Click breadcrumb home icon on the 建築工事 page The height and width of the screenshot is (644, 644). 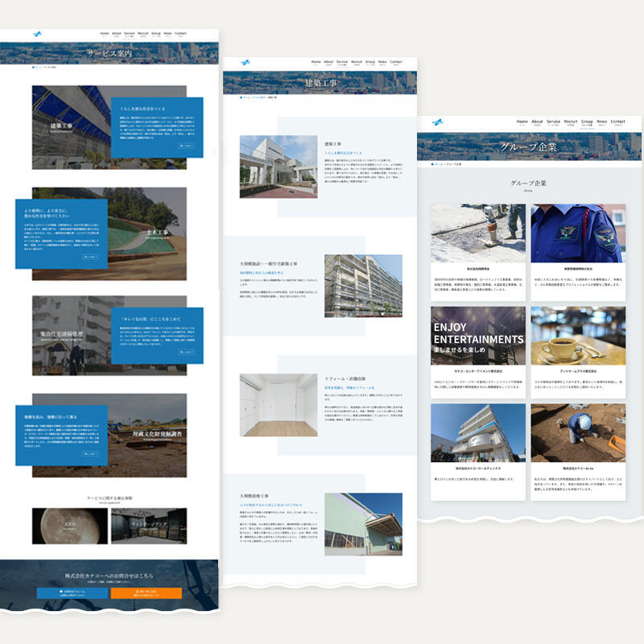point(241,97)
